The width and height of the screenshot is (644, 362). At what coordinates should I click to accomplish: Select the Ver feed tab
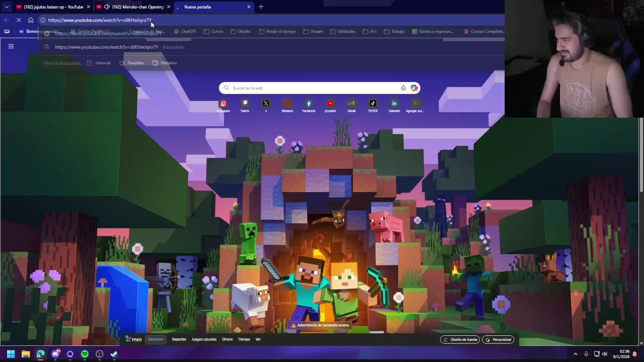(258, 339)
